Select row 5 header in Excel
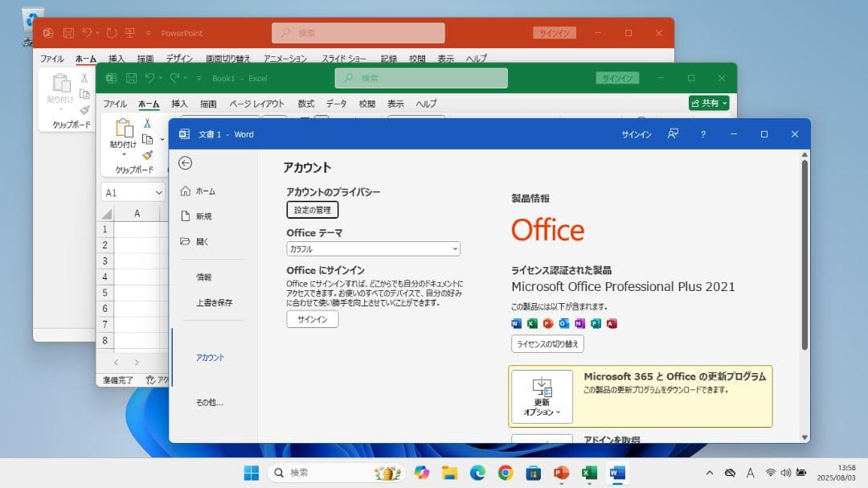Image resolution: width=868 pixels, height=488 pixels. (x=105, y=293)
